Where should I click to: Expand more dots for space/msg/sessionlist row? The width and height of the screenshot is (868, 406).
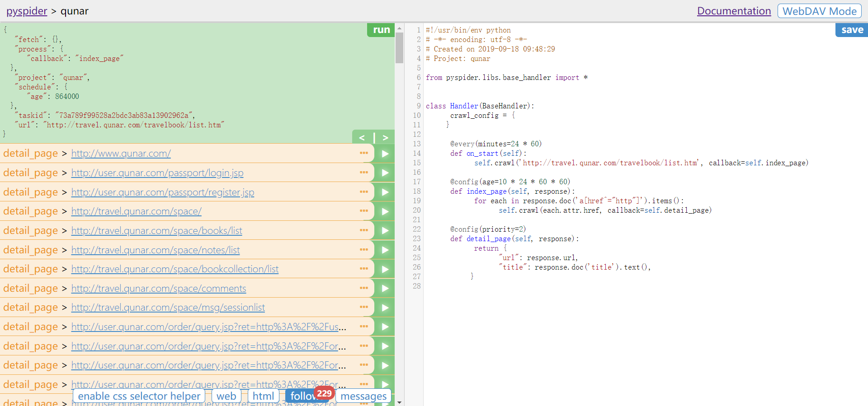tap(364, 307)
